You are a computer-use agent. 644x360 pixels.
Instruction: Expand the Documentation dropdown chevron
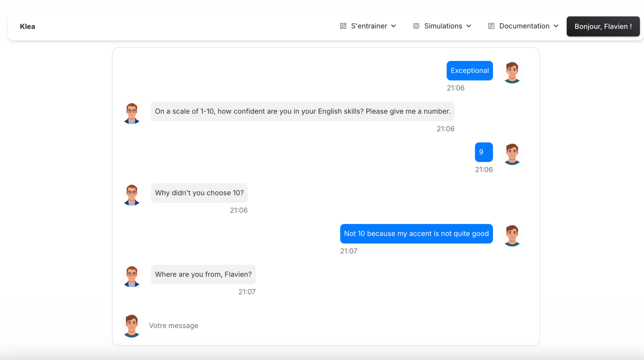556,26
